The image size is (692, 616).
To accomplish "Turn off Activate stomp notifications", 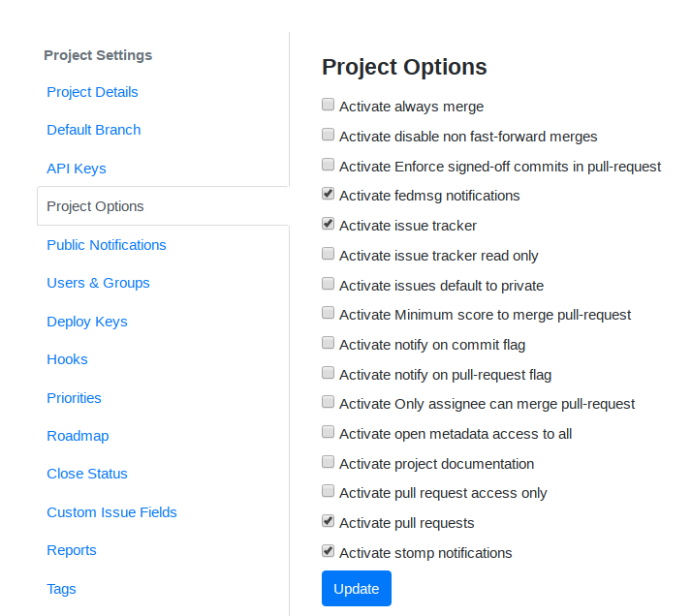I will coord(328,551).
